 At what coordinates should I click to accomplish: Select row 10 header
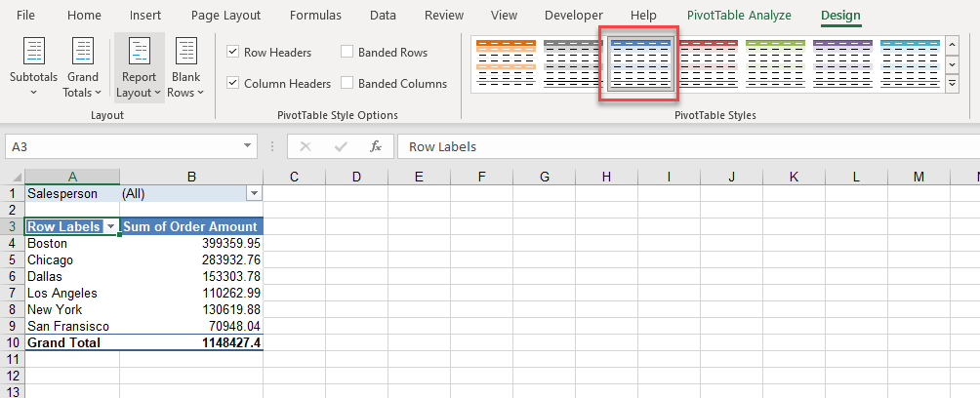(x=12, y=342)
